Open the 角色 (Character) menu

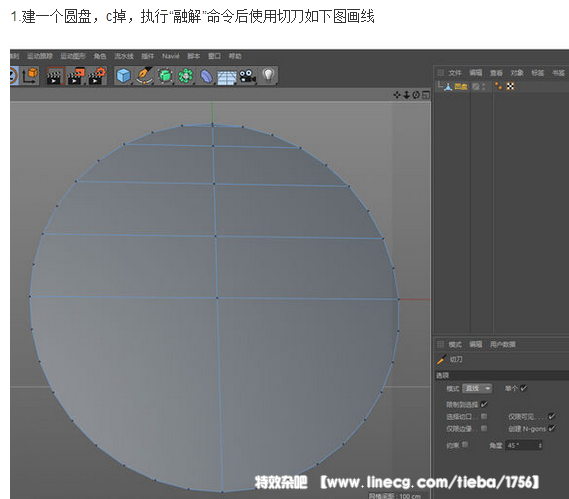click(100, 56)
